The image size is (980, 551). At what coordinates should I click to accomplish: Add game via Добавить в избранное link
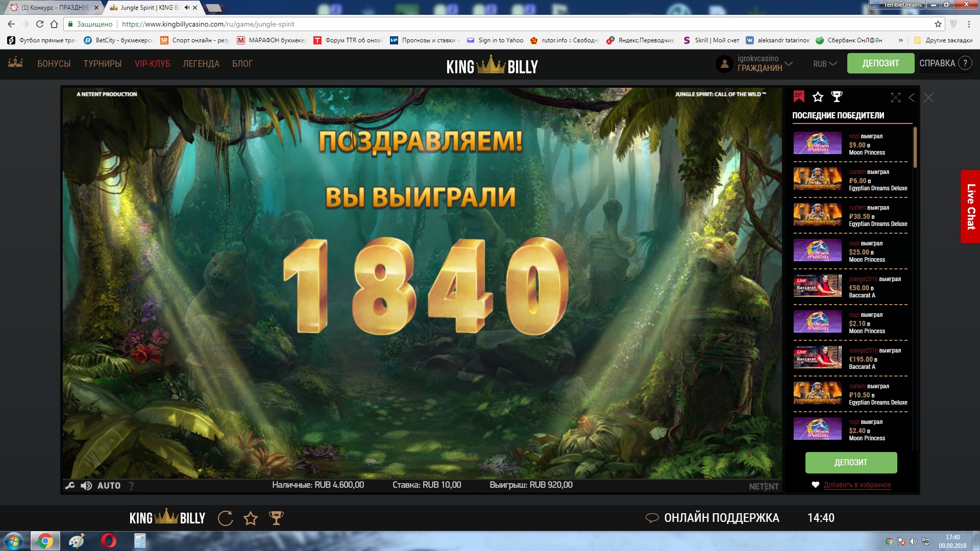[x=857, y=485]
